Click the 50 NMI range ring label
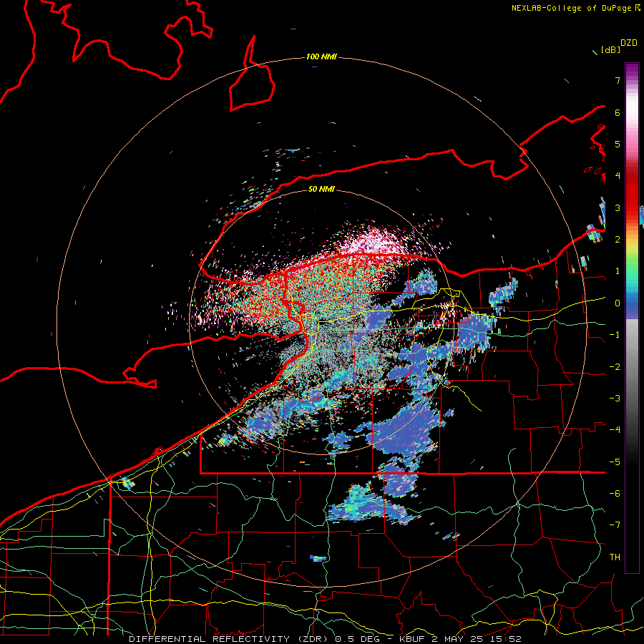This screenshot has height=644, width=644. 321,189
